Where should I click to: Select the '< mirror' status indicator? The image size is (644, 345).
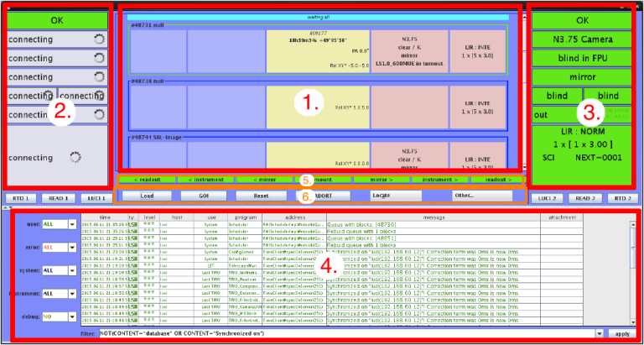point(264,180)
